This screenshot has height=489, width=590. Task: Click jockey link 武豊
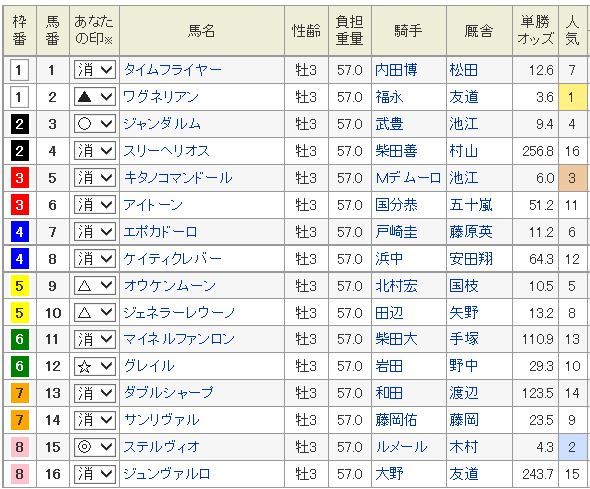[x=389, y=124]
